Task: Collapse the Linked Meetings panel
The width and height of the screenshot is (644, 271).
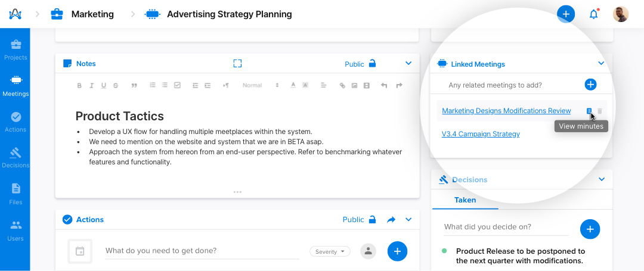Action: point(601,64)
